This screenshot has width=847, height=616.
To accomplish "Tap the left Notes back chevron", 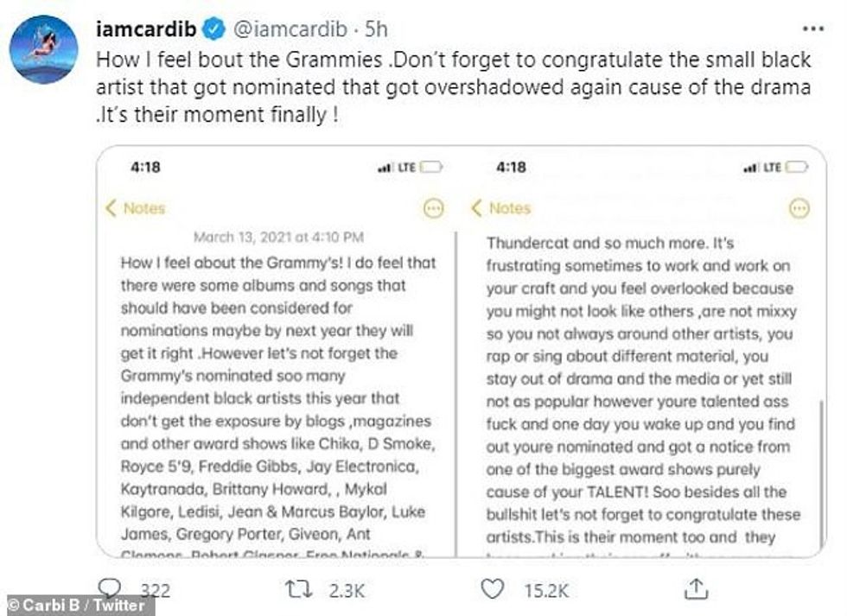I will (111, 208).
